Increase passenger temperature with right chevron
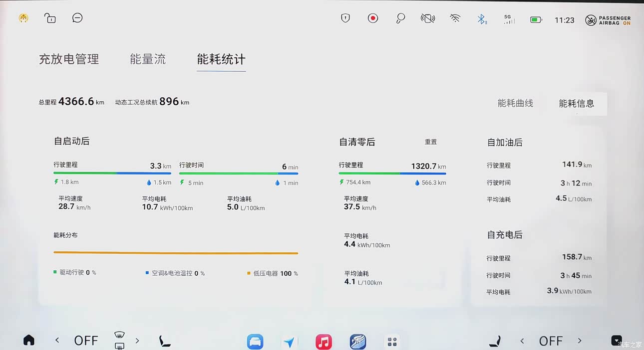 tap(580, 341)
